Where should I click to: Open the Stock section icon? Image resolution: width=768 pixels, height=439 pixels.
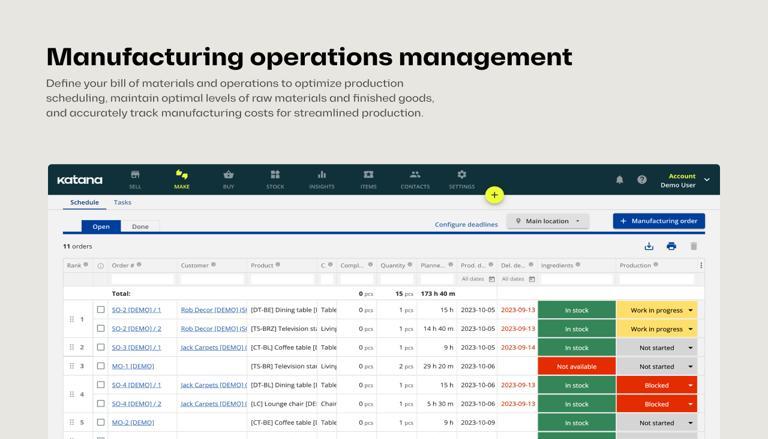[275, 175]
